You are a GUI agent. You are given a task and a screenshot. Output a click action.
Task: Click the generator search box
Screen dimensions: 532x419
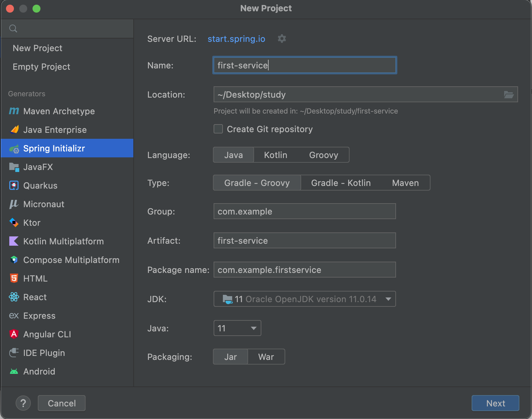point(67,29)
